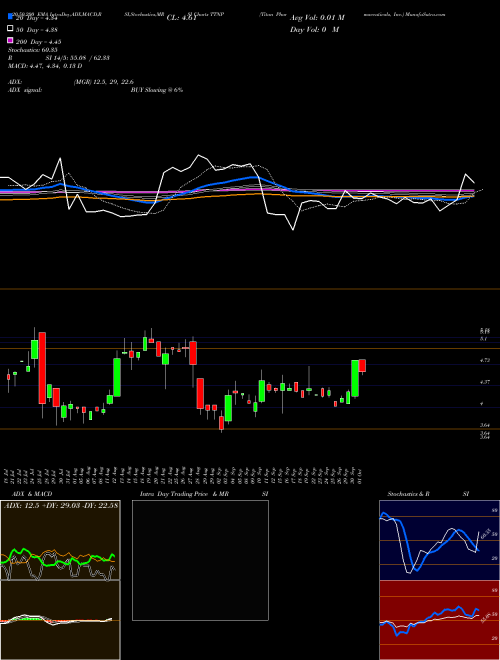The height and width of the screenshot is (660, 500).
Task: Click the large green candle before the last candle
Action: 355,378
